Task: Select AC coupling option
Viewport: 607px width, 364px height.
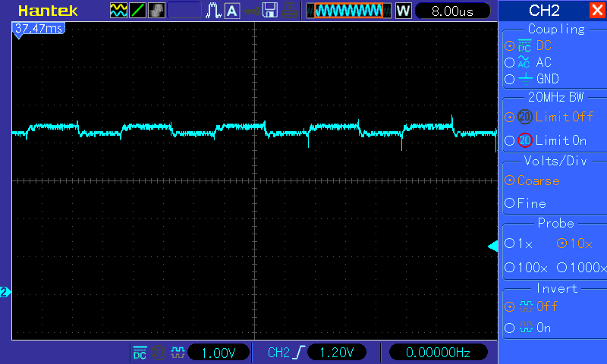Action: (x=528, y=62)
